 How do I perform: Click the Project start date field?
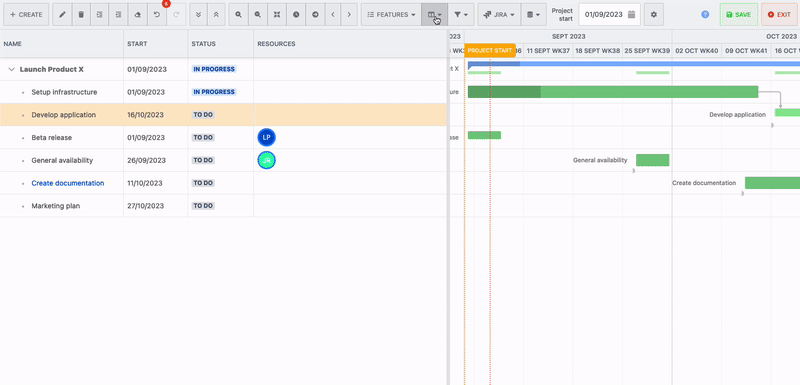coord(610,15)
